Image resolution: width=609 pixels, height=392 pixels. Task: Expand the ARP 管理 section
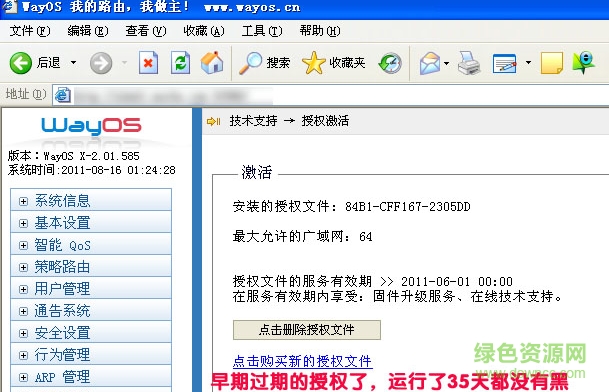pos(23,377)
